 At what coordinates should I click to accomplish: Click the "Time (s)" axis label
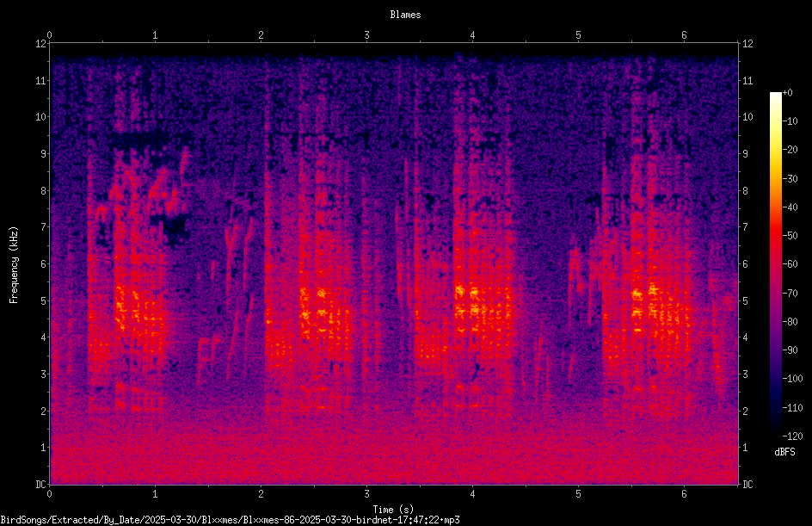[394, 510]
